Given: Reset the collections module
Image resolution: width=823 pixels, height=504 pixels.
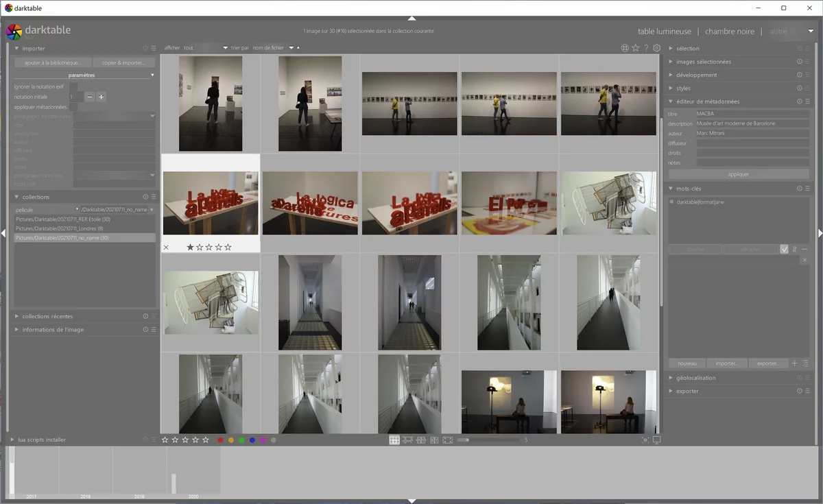Looking at the screenshot, I should [x=145, y=197].
